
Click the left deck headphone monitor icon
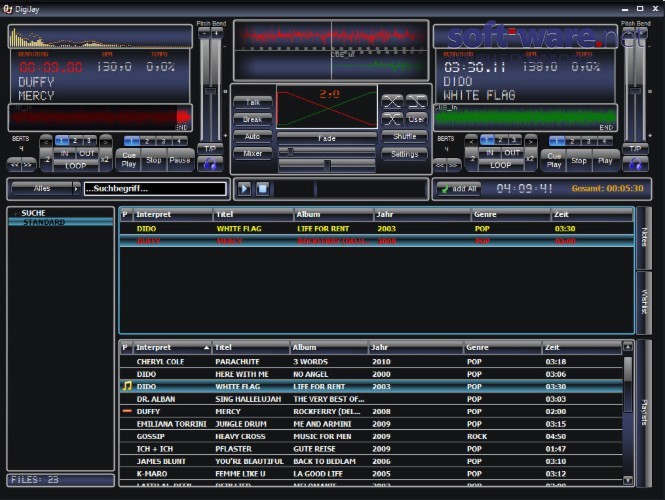coord(210,164)
